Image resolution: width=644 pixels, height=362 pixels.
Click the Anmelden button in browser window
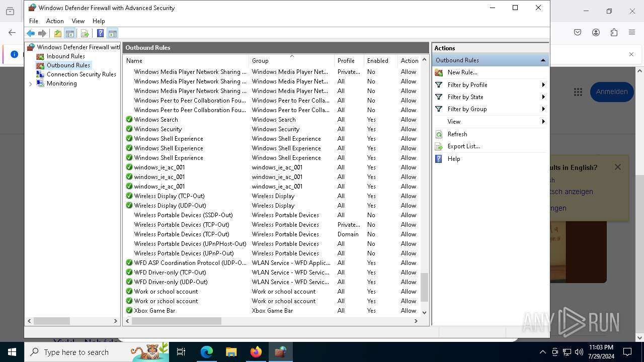(x=612, y=92)
